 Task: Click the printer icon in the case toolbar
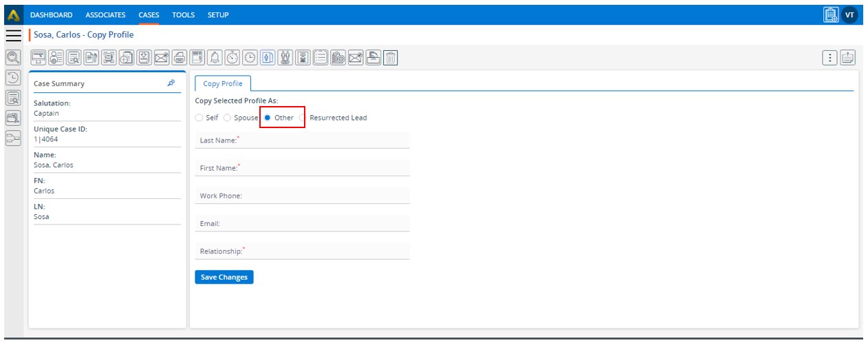180,58
